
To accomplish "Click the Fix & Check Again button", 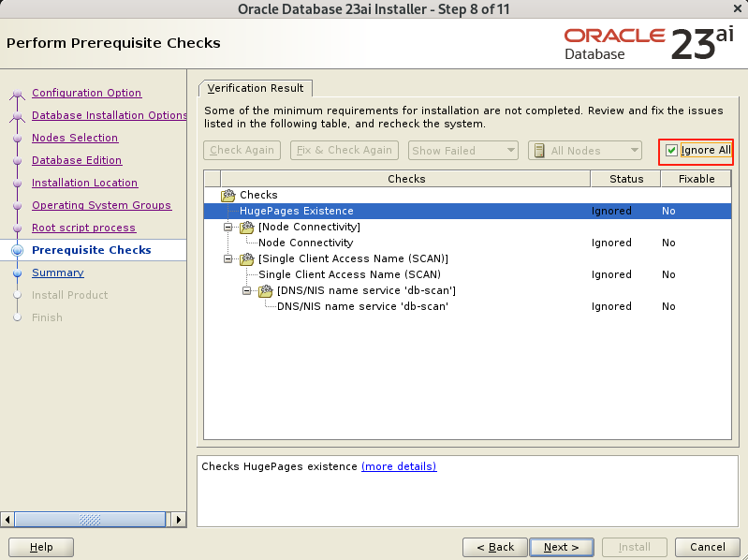I will (x=344, y=150).
